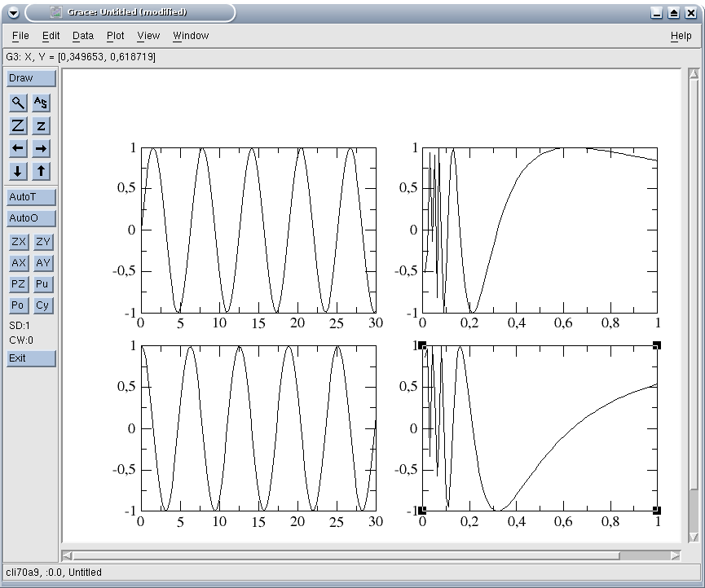
Task: Open the Help menu
Action: tap(681, 36)
